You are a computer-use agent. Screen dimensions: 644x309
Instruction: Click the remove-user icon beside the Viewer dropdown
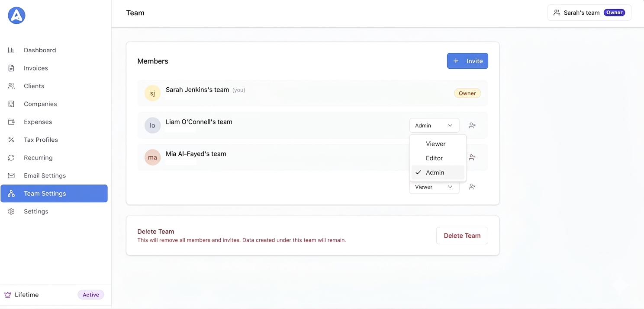[x=472, y=187]
